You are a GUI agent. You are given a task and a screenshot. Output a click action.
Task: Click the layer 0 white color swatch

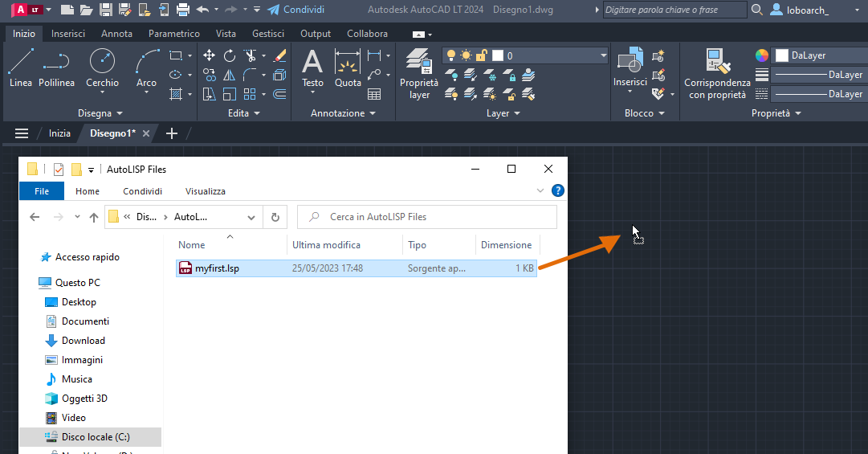(498, 55)
